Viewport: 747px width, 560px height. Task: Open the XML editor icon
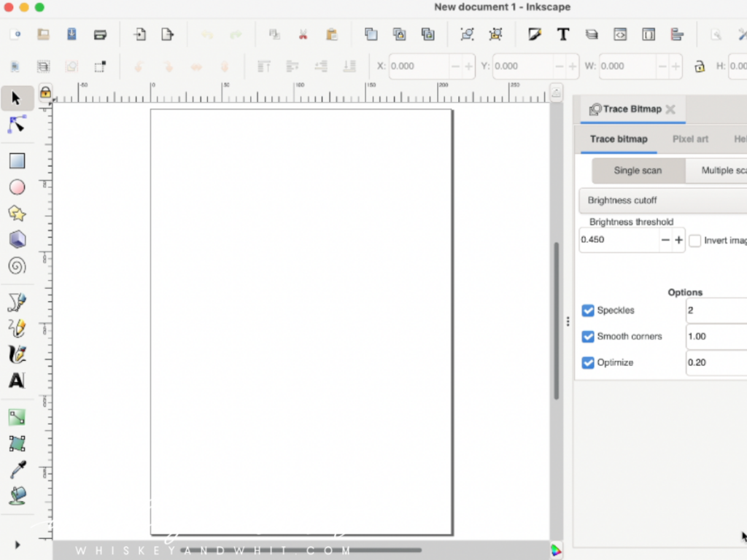coord(620,34)
